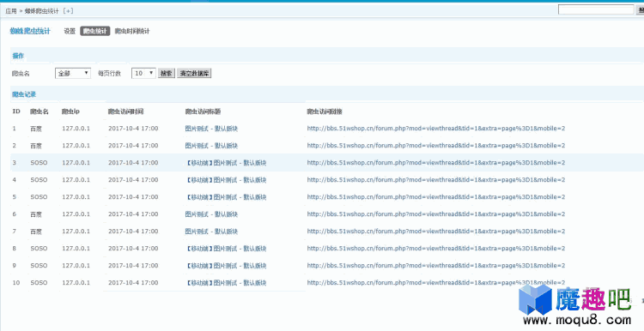Open the 图片测试 title link in row 7
Screen dimensions: 644x331
pyautogui.click(x=211, y=232)
